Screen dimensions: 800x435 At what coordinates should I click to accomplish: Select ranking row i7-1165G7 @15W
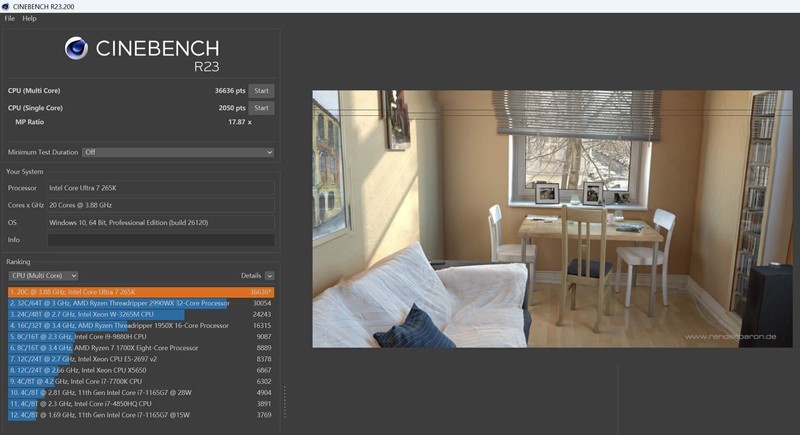[x=141, y=415]
